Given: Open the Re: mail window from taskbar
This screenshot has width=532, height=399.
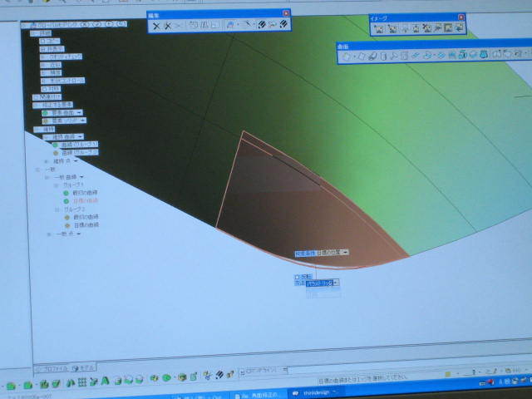Looking at the screenshot, I should coord(259,396).
